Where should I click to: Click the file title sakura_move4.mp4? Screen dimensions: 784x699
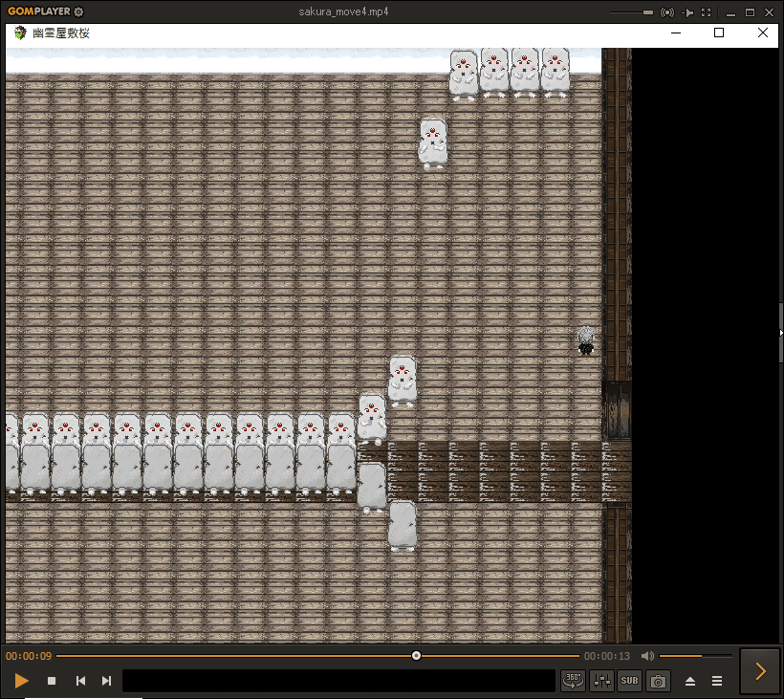(x=343, y=11)
